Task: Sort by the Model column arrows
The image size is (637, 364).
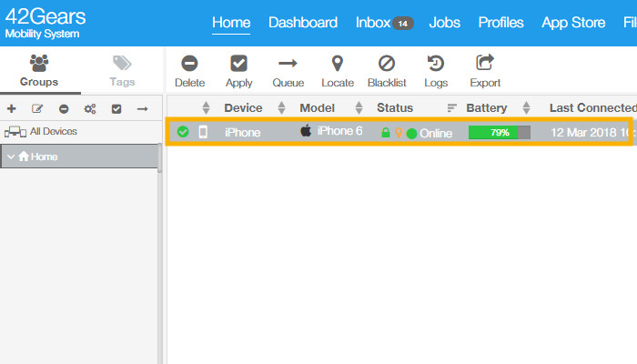Action: click(359, 107)
